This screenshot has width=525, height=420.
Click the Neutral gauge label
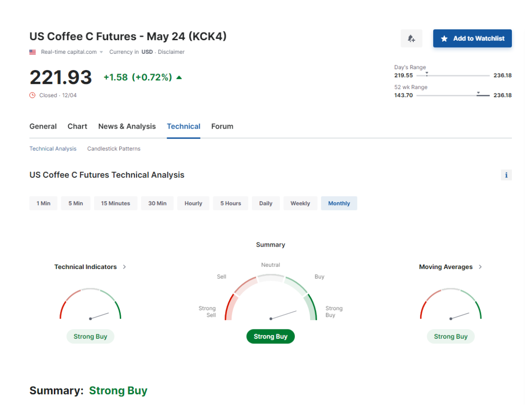(x=271, y=265)
